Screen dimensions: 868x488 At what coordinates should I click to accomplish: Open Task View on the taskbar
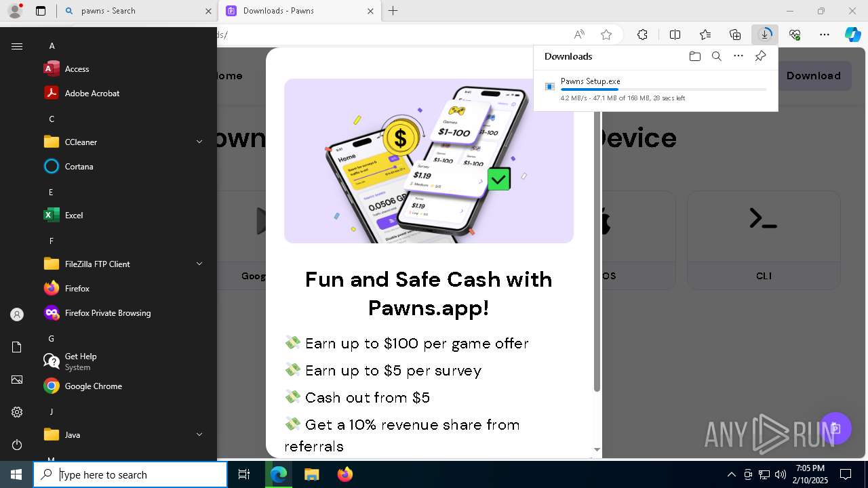[x=244, y=474]
